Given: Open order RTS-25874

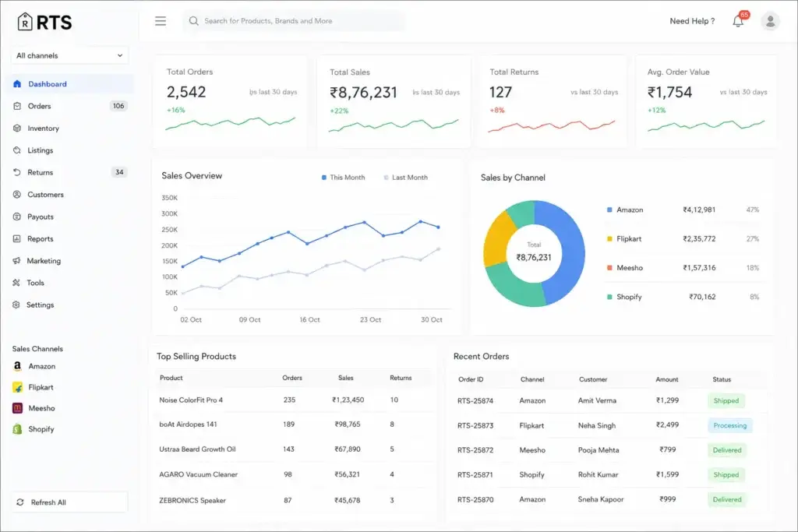Looking at the screenshot, I should (x=475, y=401).
